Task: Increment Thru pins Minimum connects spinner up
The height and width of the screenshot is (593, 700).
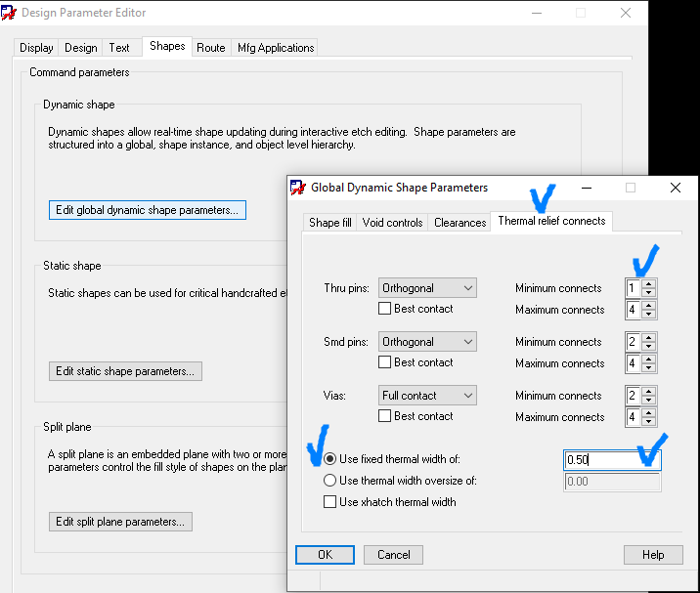Action: pos(648,283)
